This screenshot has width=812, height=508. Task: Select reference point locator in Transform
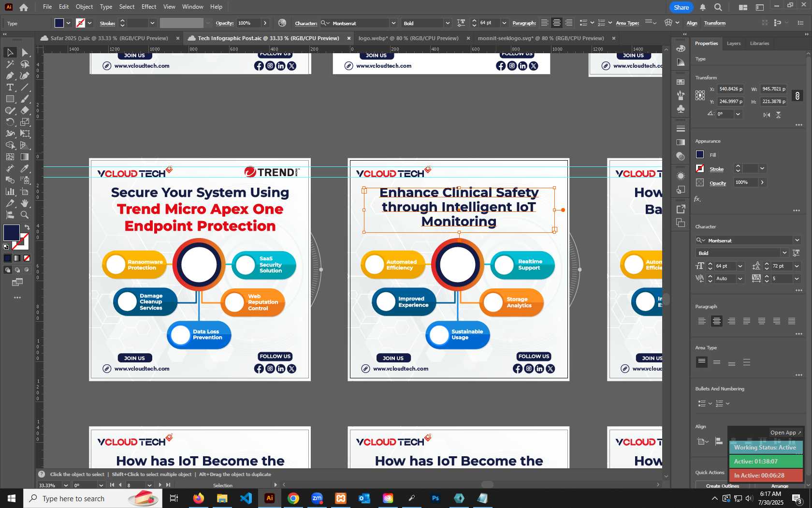point(700,95)
